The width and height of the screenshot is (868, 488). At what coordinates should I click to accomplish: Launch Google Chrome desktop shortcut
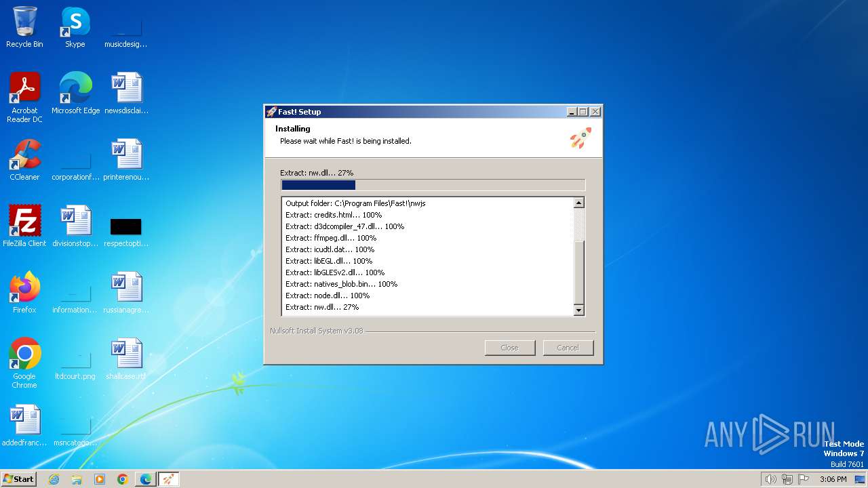(24, 363)
